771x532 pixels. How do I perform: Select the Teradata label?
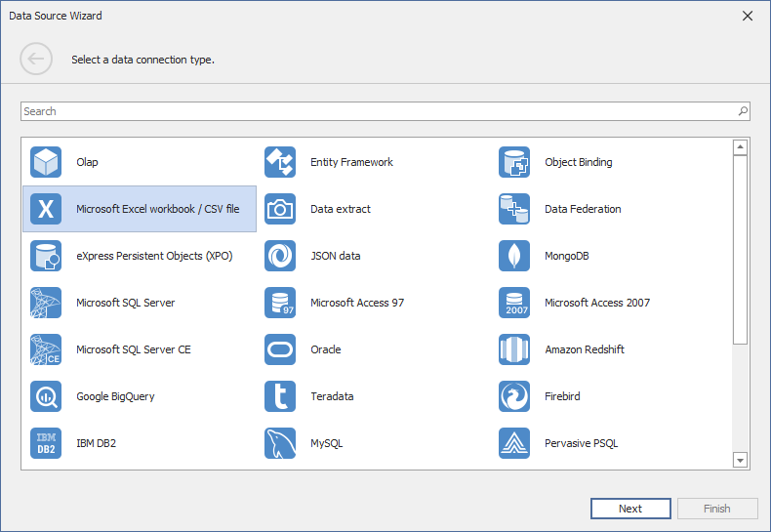(x=332, y=396)
